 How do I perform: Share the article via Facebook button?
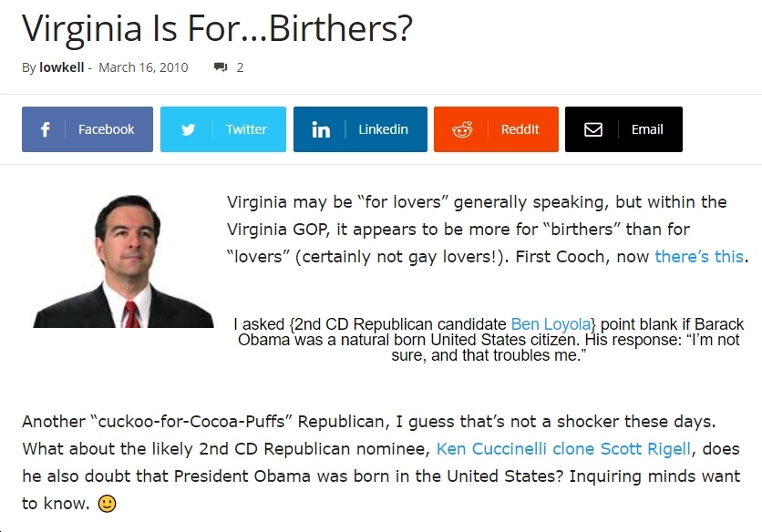pos(88,129)
